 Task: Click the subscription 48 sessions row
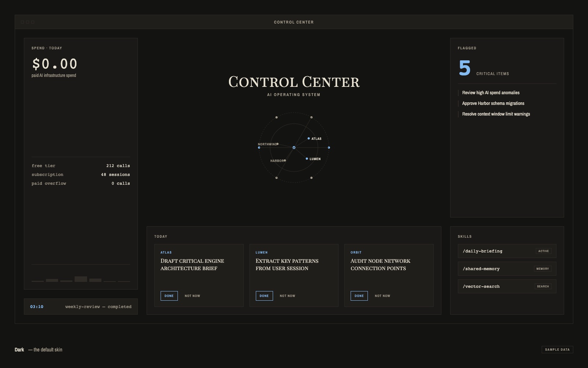tap(81, 174)
